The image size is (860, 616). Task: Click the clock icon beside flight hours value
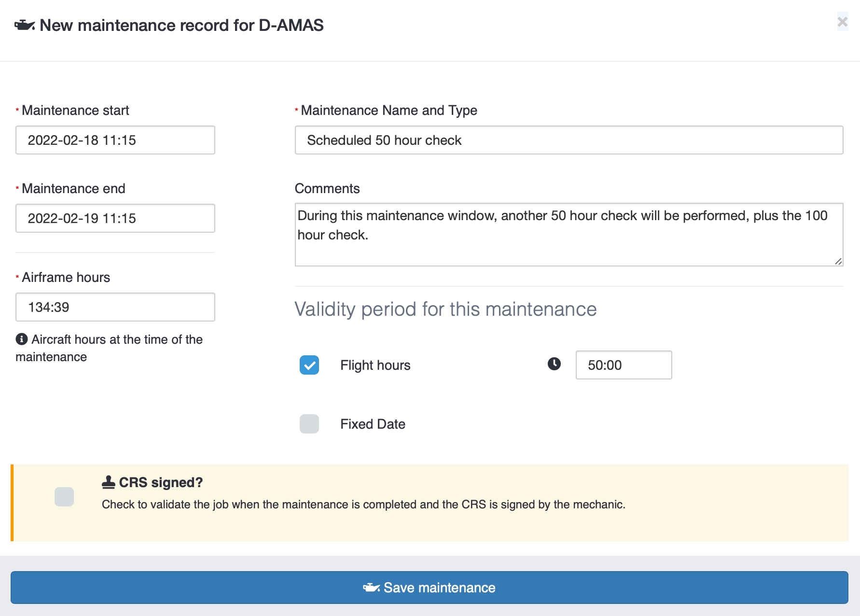pos(554,364)
